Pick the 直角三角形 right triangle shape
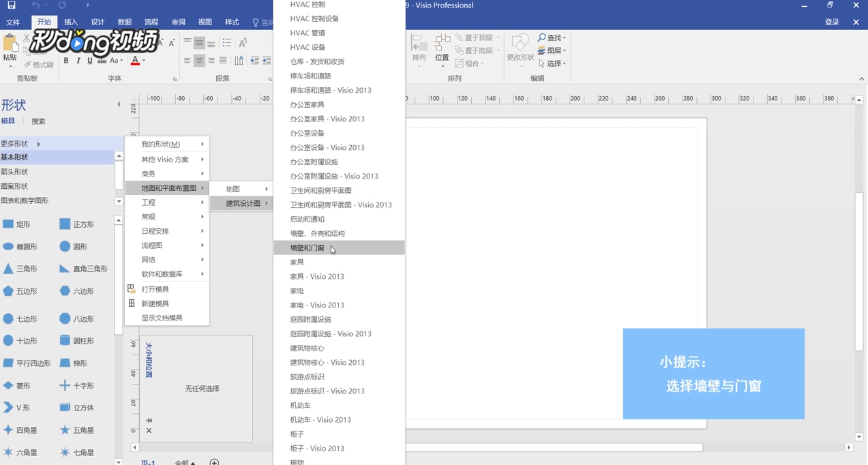The height and width of the screenshot is (465, 868). 83,269
